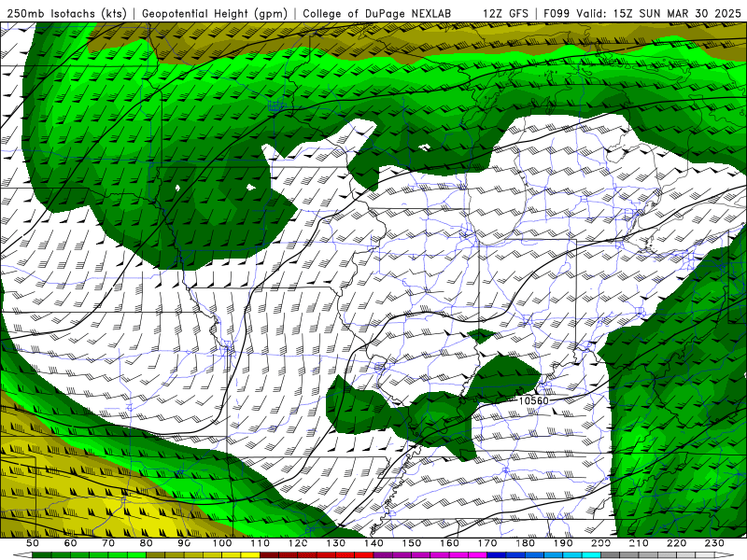Click the "130" value on the color scale
Screen dimensions: 747x560
(336, 543)
